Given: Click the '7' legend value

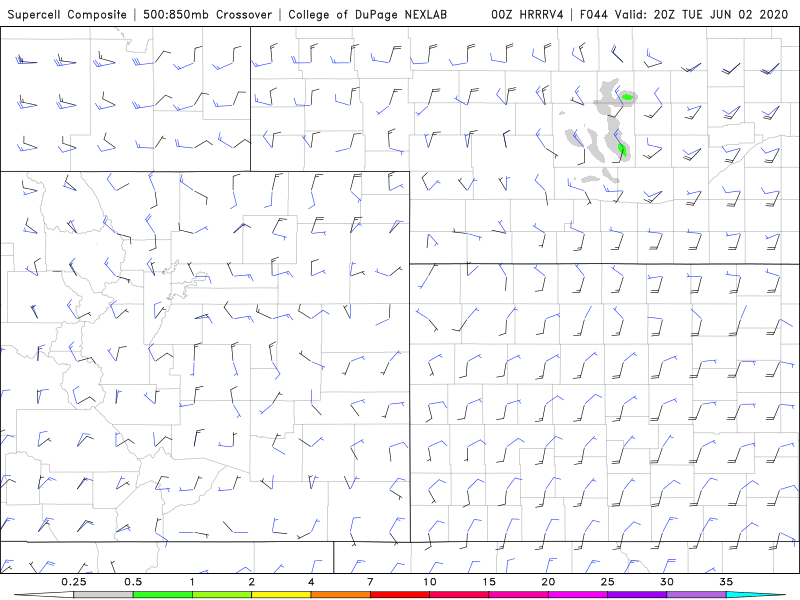Looking at the screenshot, I should pos(370,582).
